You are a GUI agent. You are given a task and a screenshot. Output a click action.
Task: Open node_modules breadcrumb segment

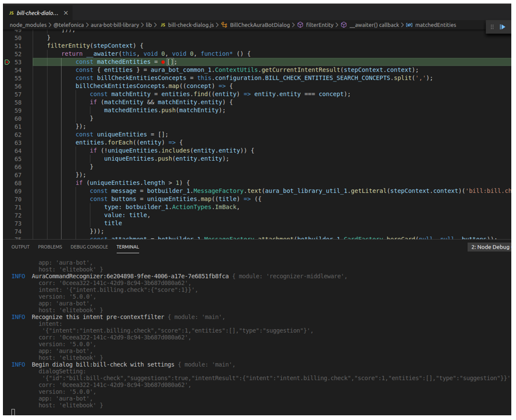pos(28,25)
